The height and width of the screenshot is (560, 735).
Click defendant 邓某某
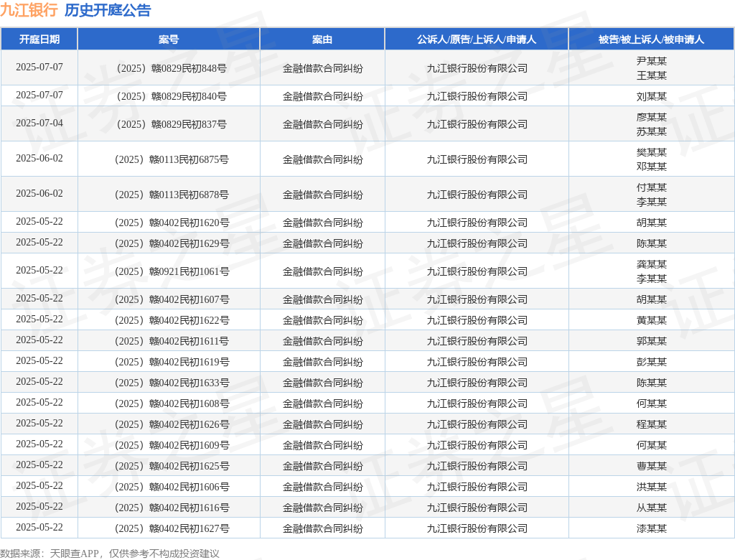(x=652, y=167)
